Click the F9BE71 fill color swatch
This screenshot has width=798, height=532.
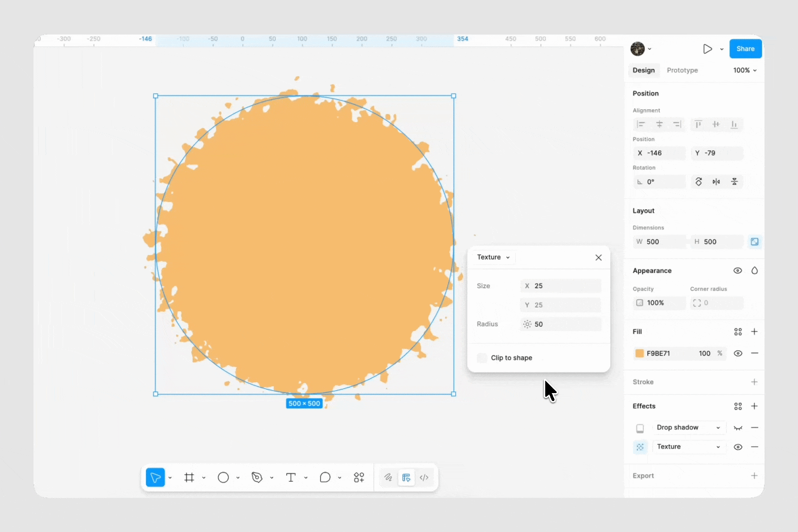(x=639, y=353)
